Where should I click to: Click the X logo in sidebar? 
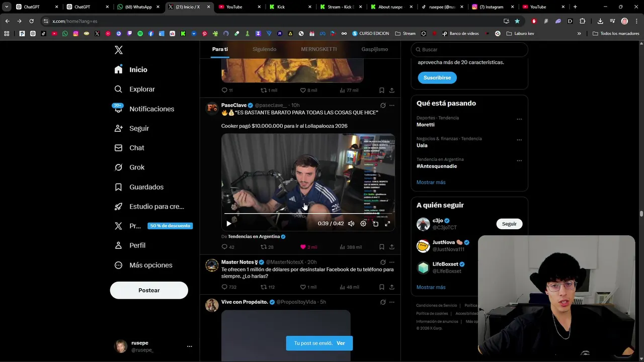point(118,50)
